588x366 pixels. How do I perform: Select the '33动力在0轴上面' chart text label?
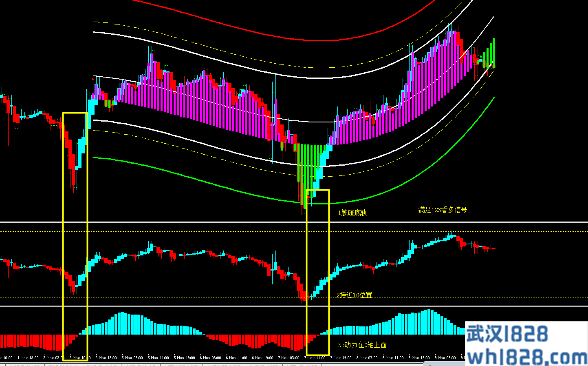[362, 345]
